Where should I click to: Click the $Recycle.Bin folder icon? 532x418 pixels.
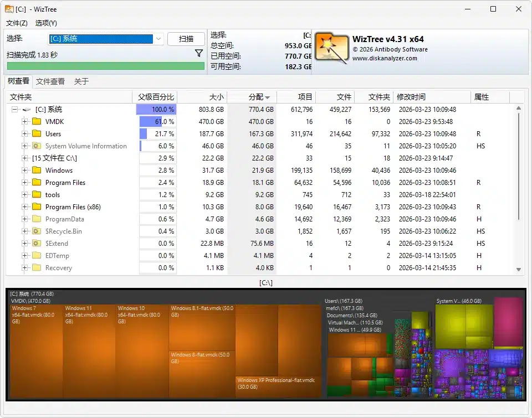coord(37,231)
